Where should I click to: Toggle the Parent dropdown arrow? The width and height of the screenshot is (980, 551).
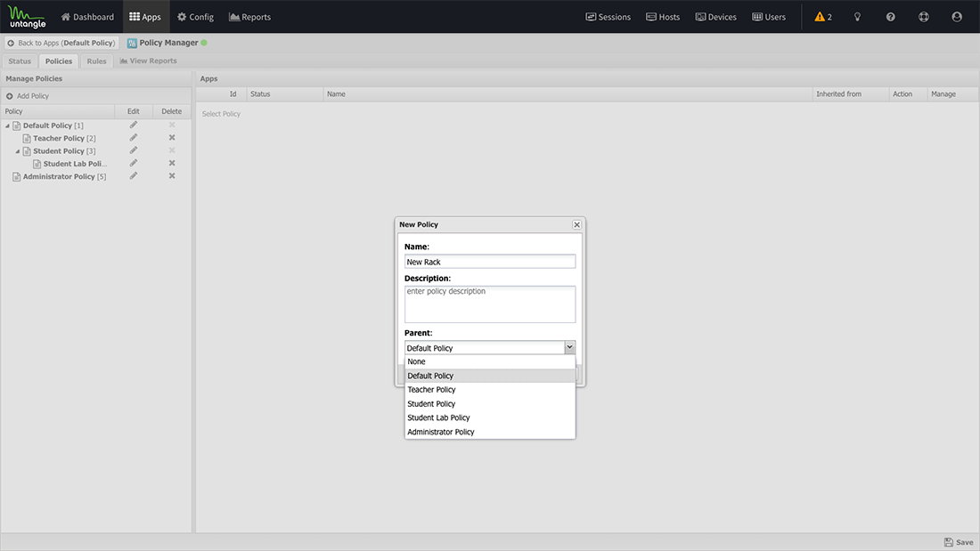(569, 347)
